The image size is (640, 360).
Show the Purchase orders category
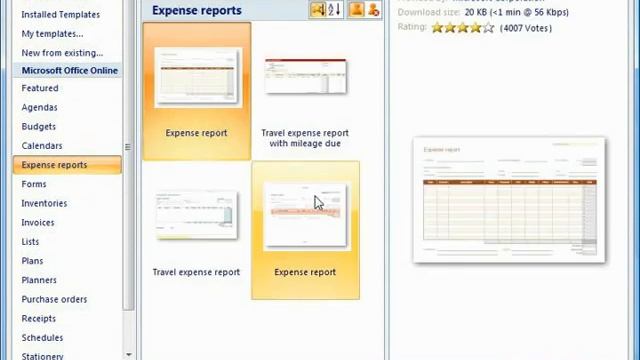tap(54, 299)
